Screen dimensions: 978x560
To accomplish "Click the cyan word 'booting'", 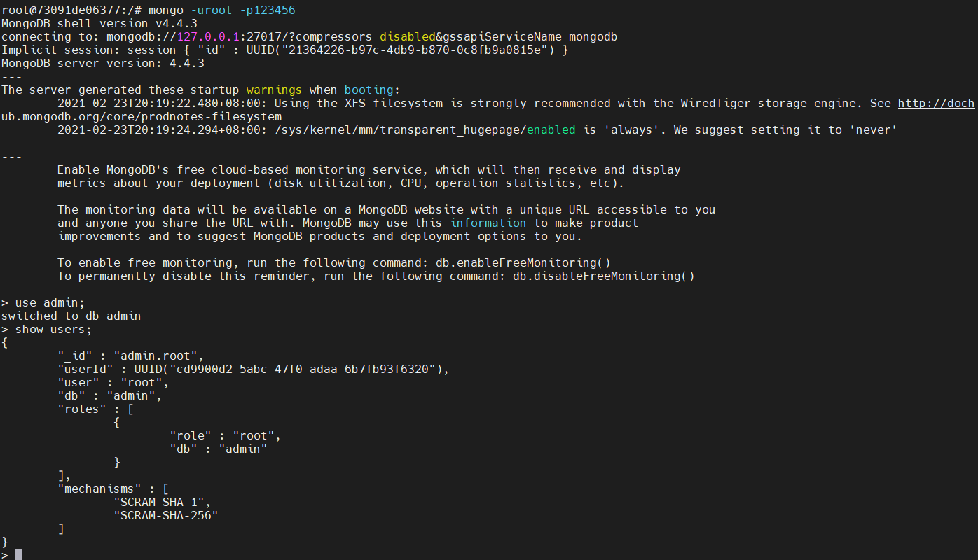I will pyautogui.click(x=369, y=90).
